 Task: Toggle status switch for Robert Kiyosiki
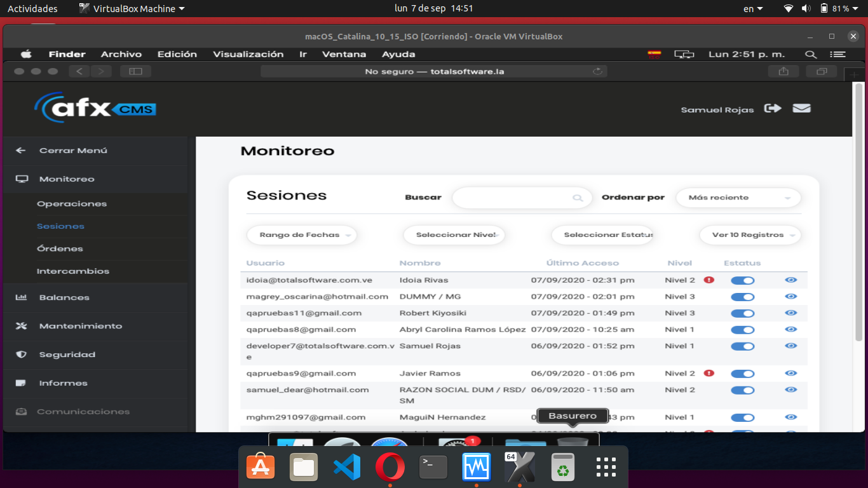click(742, 313)
